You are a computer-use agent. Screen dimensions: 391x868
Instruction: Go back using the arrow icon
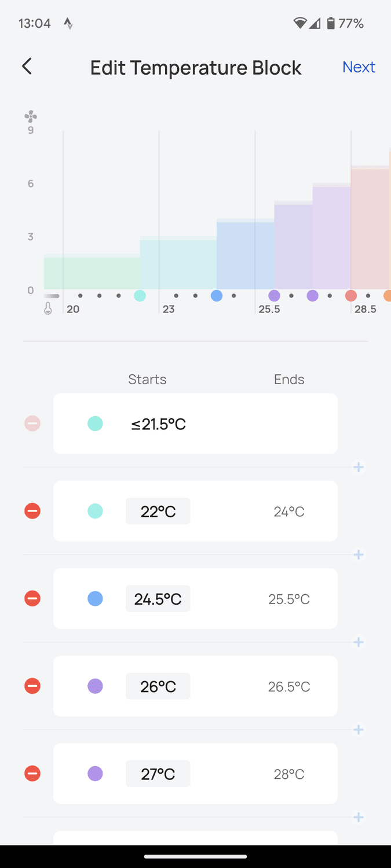[x=27, y=67]
